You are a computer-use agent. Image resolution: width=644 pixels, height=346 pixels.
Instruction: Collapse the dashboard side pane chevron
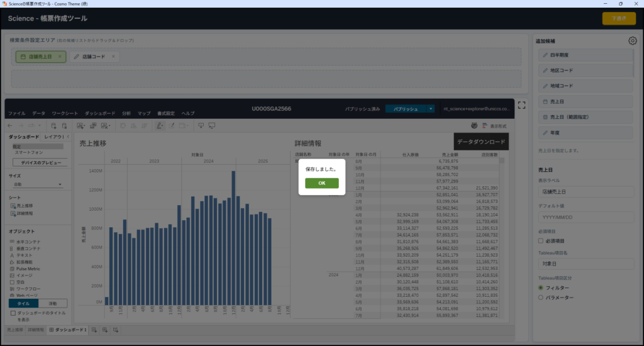click(x=68, y=137)
